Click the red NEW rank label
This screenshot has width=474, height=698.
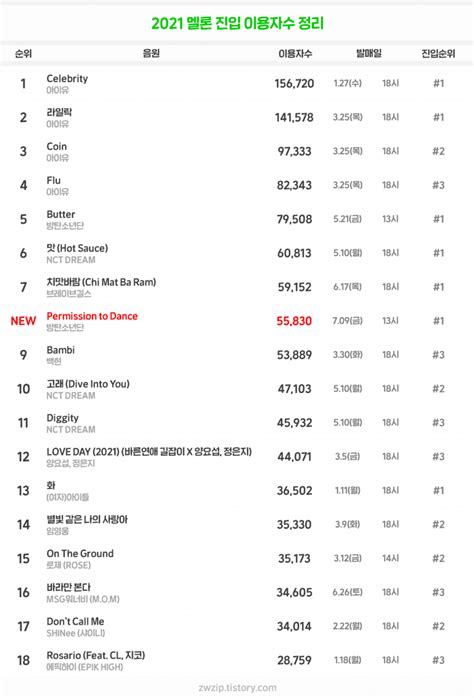coord(23,321)
